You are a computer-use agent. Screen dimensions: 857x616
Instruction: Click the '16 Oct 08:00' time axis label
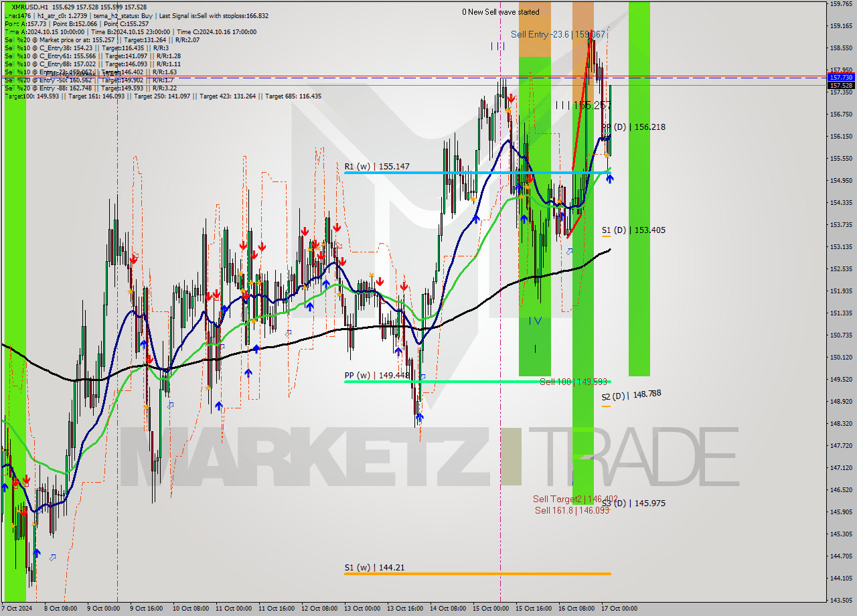(x=577, y=609)
